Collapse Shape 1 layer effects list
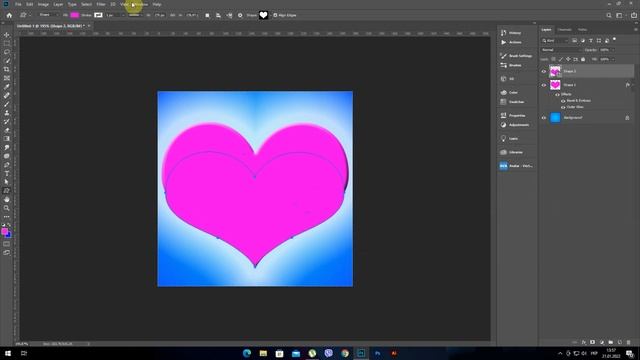This screenshot has height=360, width=640. (x=633, y=85)
